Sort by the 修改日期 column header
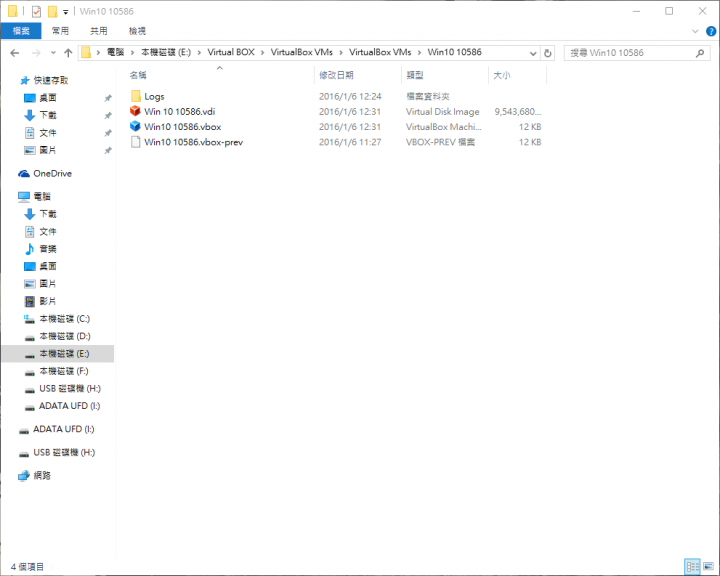The height and width of the screenshot is (576, 720). coord(337,75)
